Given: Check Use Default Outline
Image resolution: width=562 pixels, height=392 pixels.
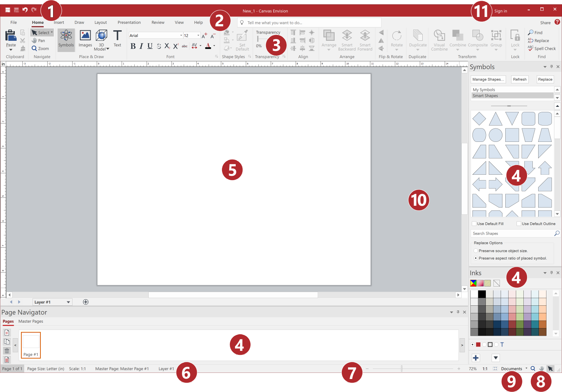Looking at the screenshot, I should (x=519, y=223).
